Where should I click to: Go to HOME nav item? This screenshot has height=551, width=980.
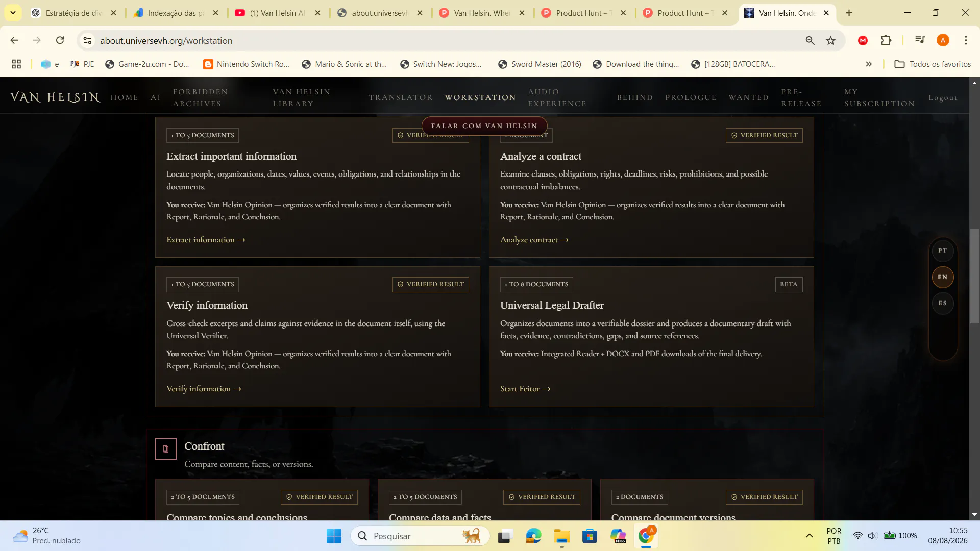(x=125, y=97)
